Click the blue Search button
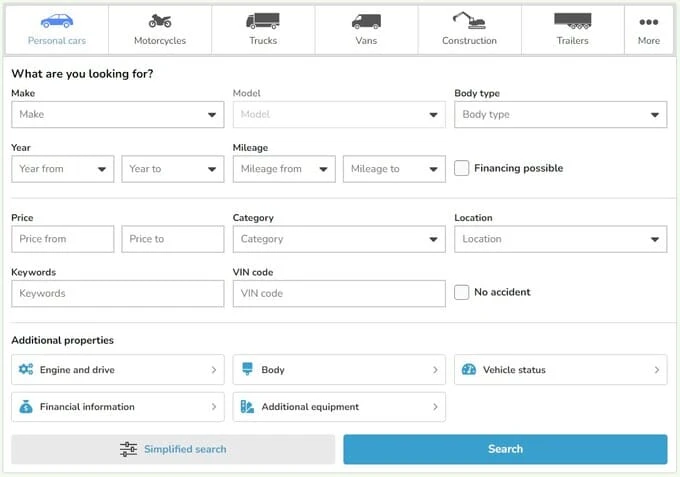 click(x=505, y=449)
